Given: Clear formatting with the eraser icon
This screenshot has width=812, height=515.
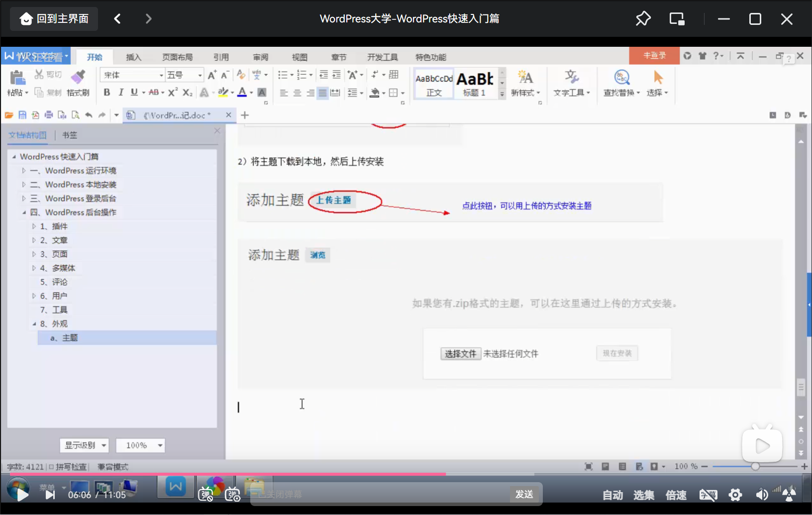Looking at the screenshot, I should pos(241,75).
